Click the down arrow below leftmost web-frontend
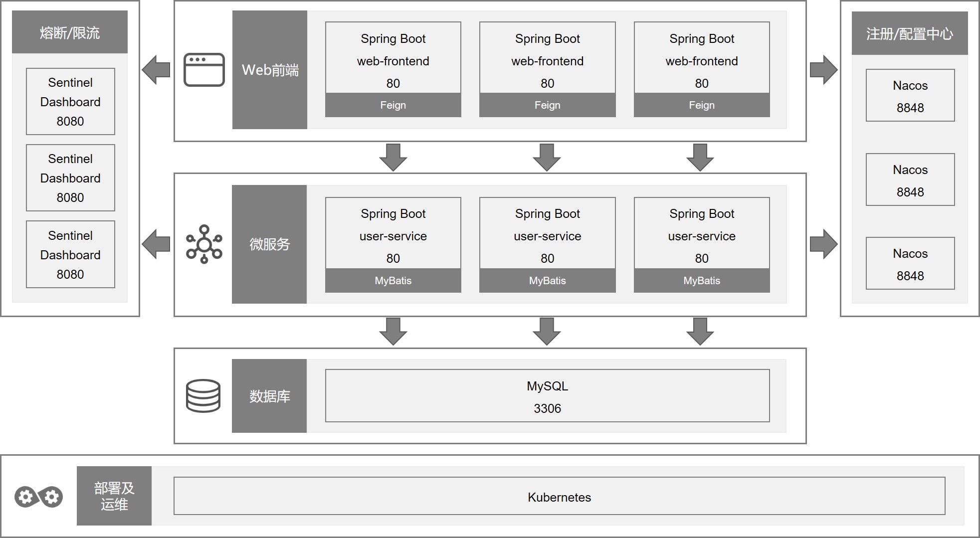Screen dimensions: 980x538 (x=393, y=158)
